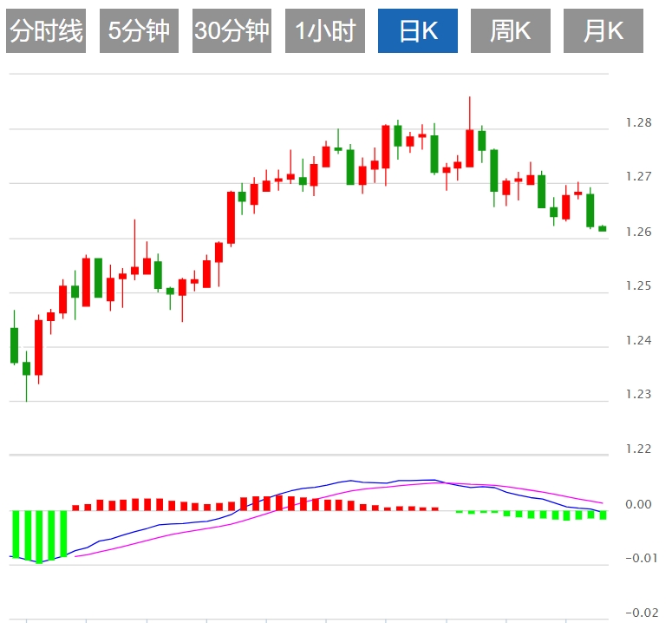The image size is (672, 623).
Task: Click the lowest-wick green candle near 1.23
Action: tap(27, 369)
